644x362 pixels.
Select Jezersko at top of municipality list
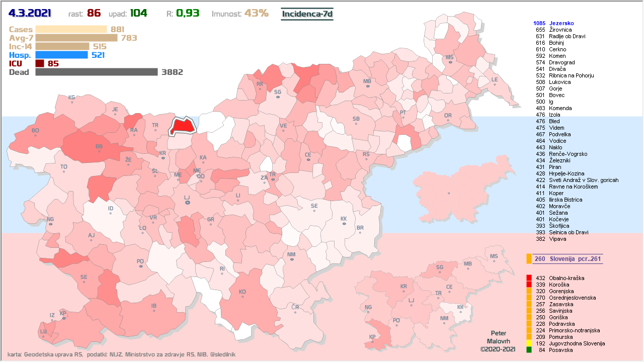tap(561, 23)
